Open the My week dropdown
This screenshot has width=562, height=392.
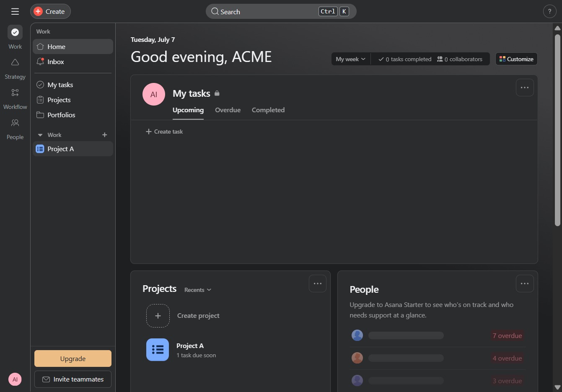[351, 59]
